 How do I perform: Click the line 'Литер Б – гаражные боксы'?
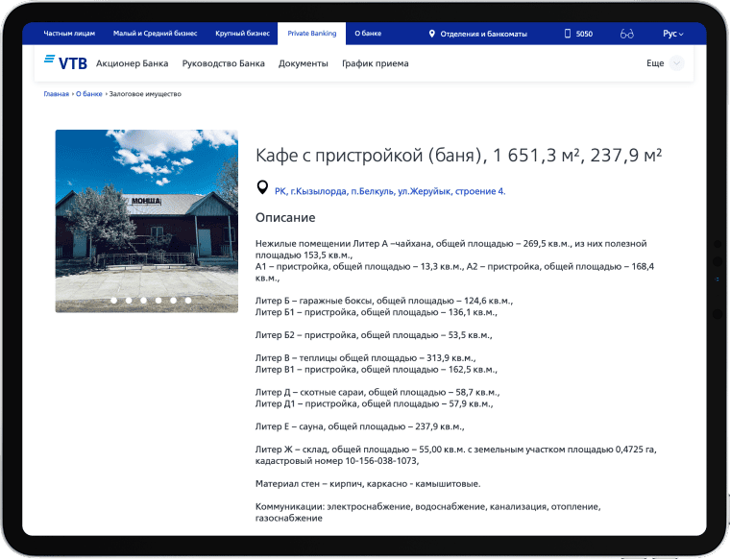click(384, 301)
